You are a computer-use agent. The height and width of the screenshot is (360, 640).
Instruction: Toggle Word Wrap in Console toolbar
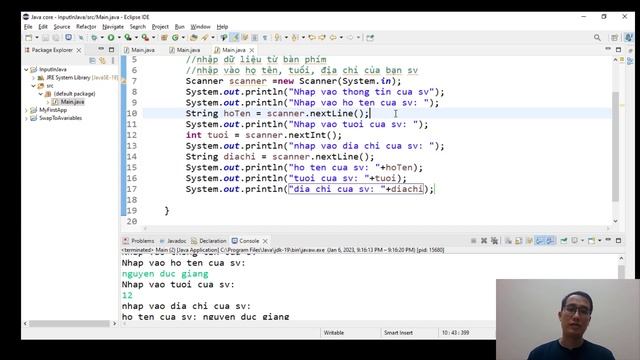(x=529, y=241)
